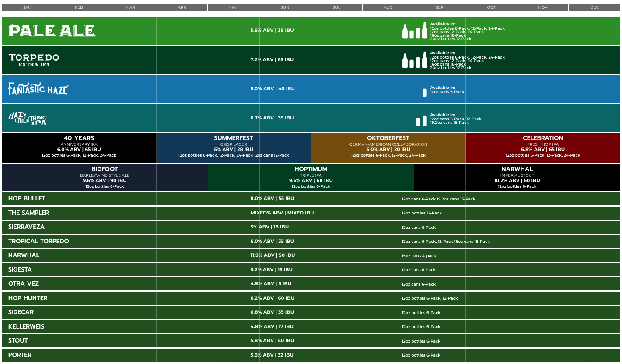Select the JUN month header
The width and height of the screenshot is (622, 364).
coord(285,7)
